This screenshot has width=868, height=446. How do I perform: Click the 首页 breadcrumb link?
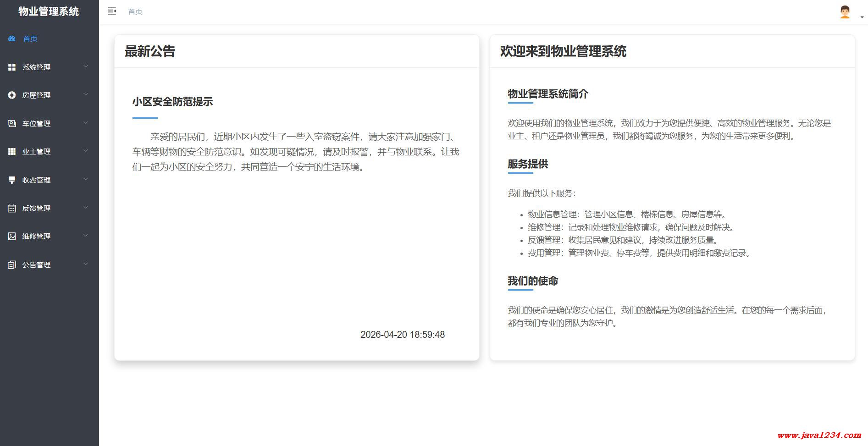click(x=135, y=11)
